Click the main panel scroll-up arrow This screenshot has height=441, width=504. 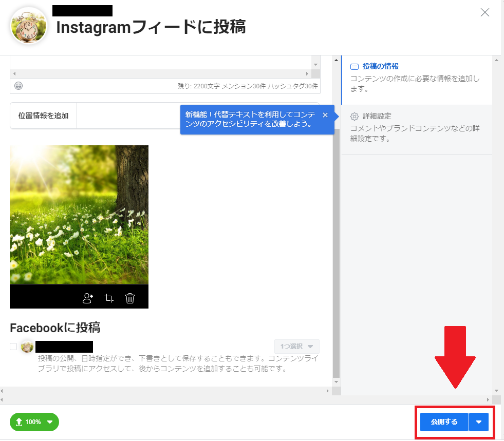pyautogui.click(x=336, y=60)
